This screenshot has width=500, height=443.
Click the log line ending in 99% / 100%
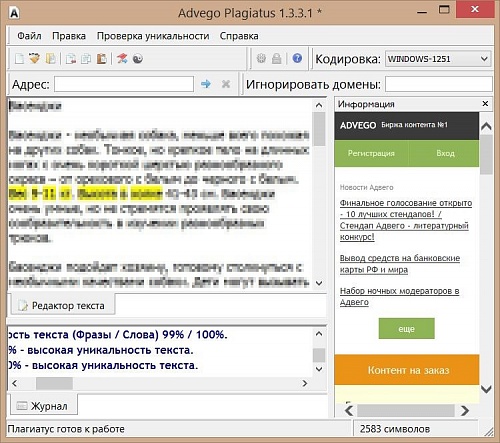coord(117,334)
